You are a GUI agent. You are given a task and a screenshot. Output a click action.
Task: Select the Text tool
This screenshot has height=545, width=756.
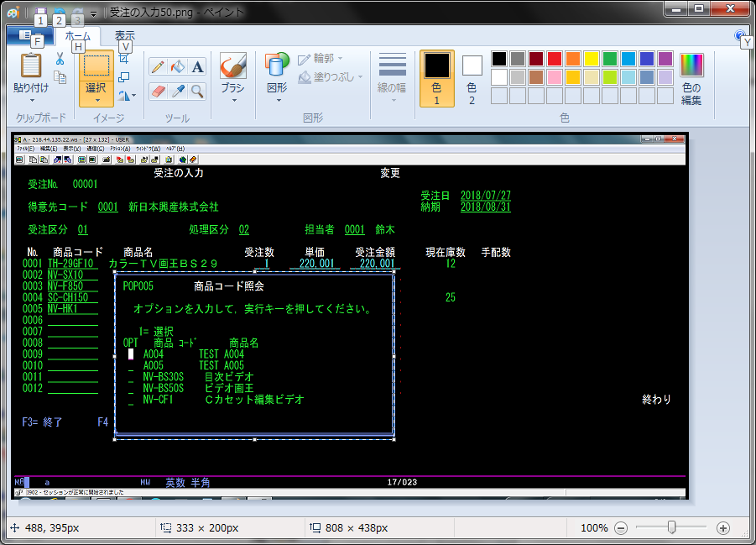point(197,67)
